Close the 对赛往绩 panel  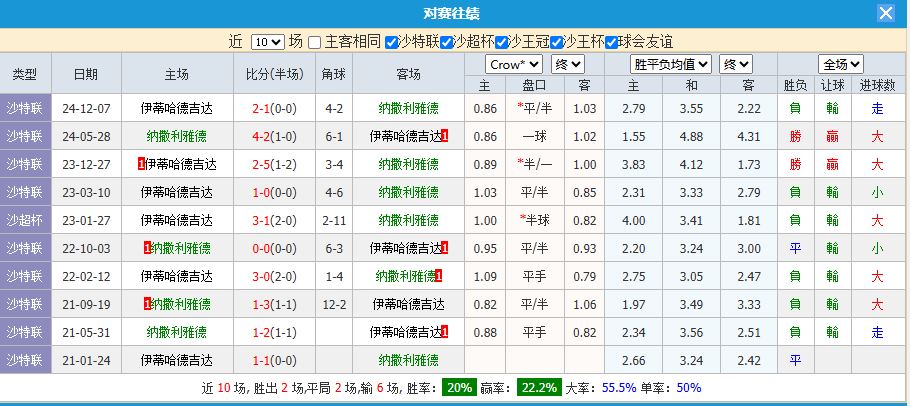(x=885, y=13)
